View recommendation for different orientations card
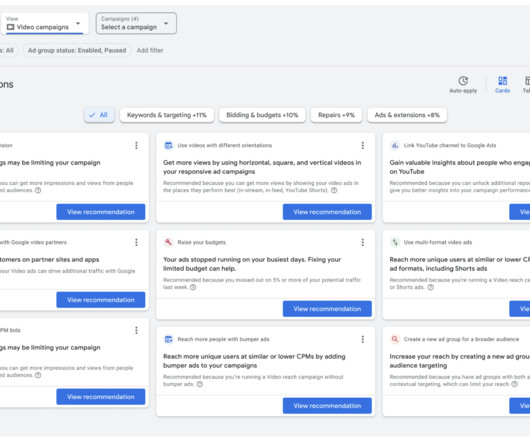This screenshot has height=442, width=530. point(327,212)
